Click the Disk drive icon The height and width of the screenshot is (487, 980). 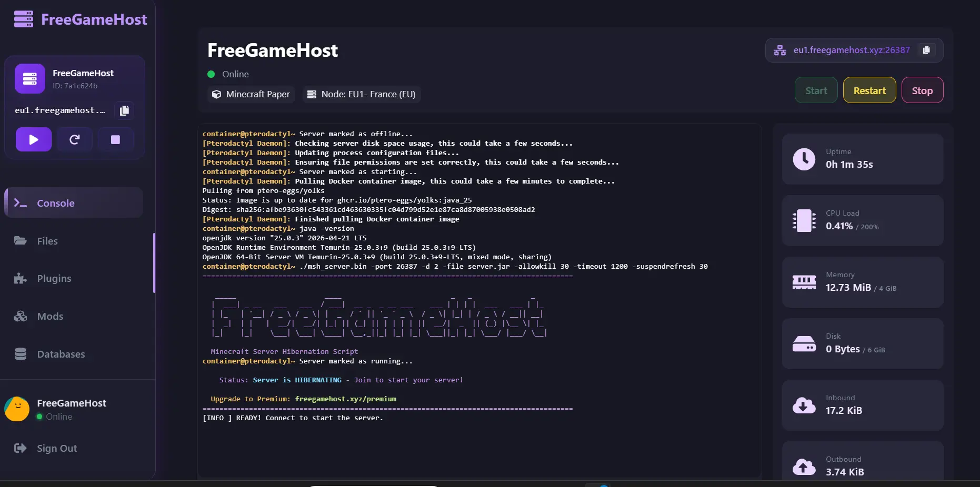coord(804,344)
